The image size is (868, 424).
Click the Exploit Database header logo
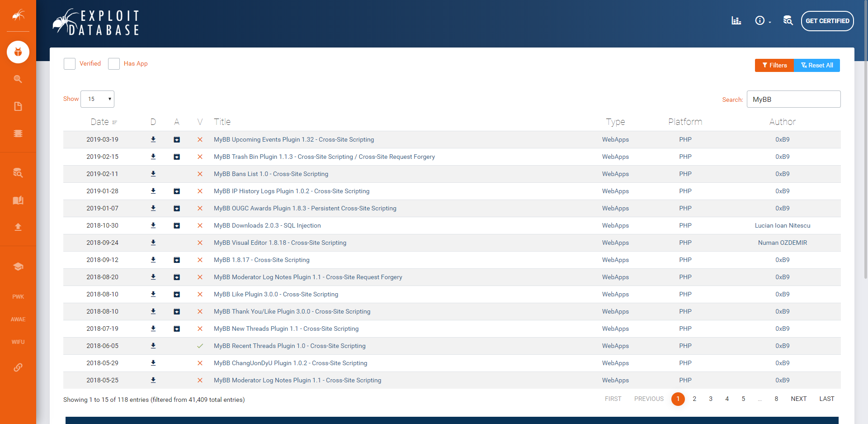96,23
